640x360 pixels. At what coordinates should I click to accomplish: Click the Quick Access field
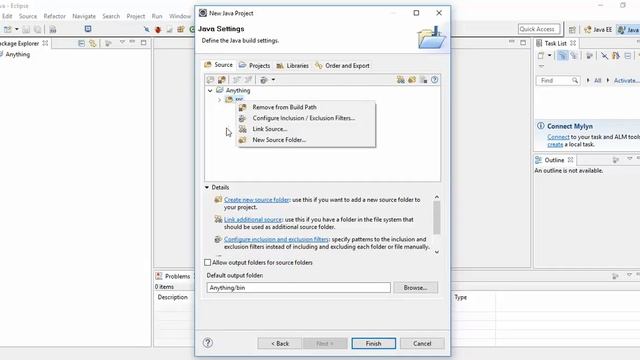pyautogui.click(x=539, y=29)
